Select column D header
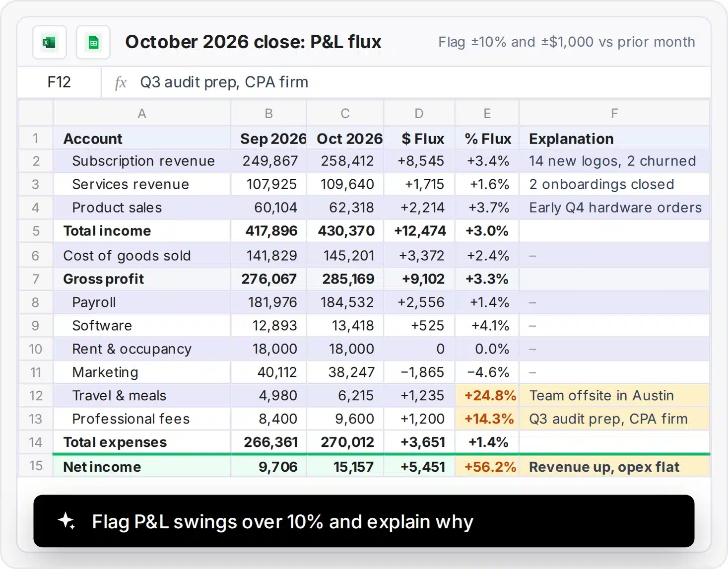Image resolution: width=728 pixels, height=569 pixels. point(419,114)
